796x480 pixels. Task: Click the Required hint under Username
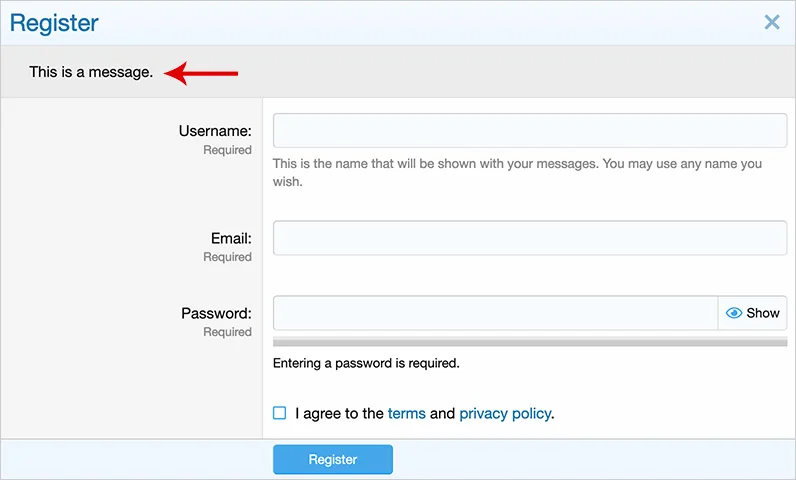pos(227,150)
